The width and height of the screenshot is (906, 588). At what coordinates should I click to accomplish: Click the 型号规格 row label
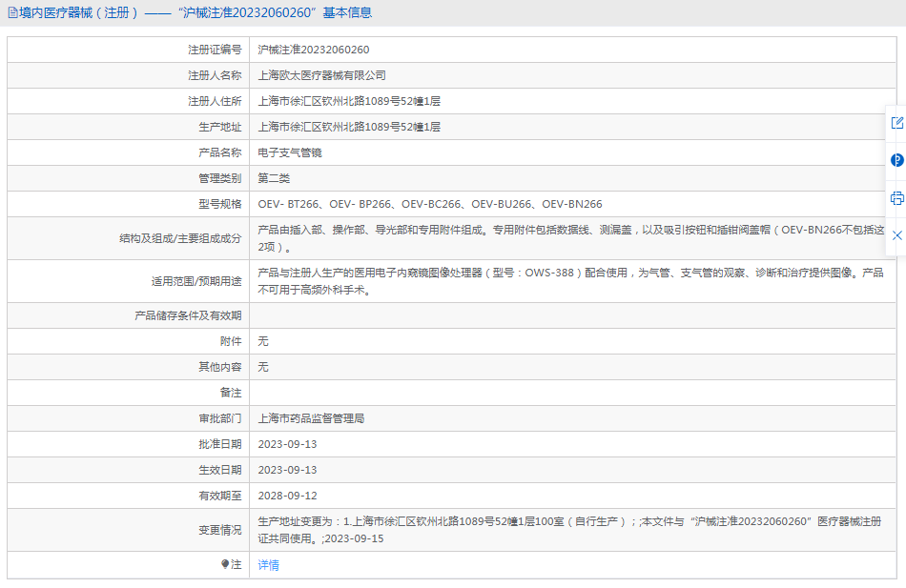click(219, 204)
